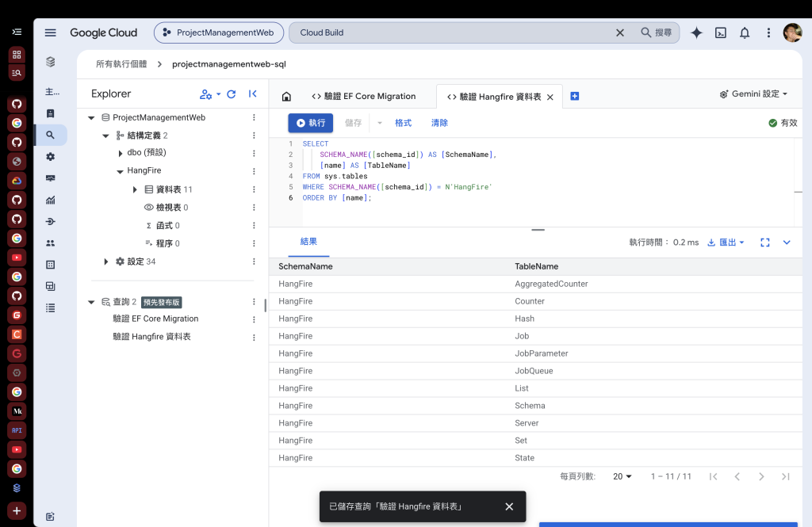The width and height of the screenshot is (812, 527).
Task: Run the query with 執行 button
Action: pyautogui.click(x=311, y=123)
